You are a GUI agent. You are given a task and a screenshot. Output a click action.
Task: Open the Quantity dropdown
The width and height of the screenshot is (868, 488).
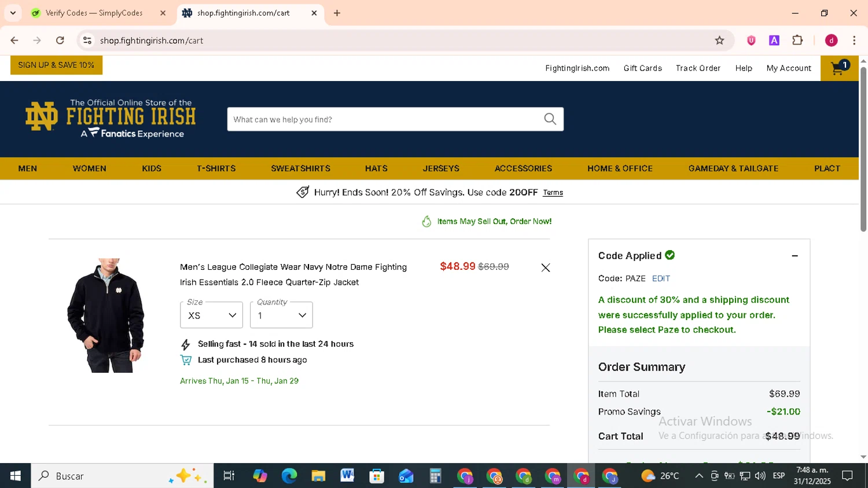[281, 315]
